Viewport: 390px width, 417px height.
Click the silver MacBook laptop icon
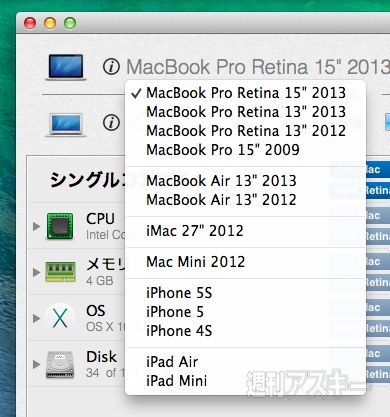click(x=66, y=125)
